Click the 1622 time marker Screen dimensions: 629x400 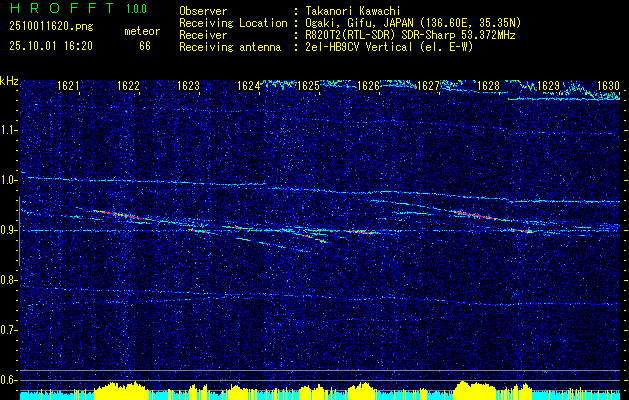pyautogui.click(x=128, y=85)
